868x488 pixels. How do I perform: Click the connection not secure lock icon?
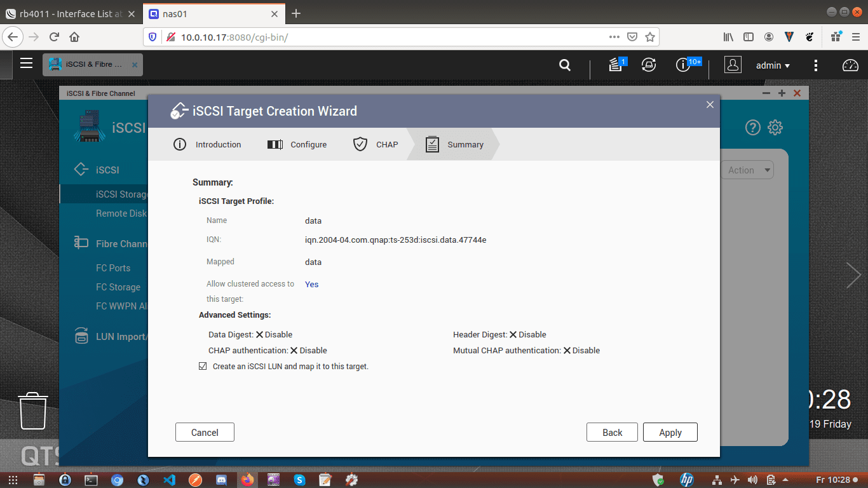170,37
